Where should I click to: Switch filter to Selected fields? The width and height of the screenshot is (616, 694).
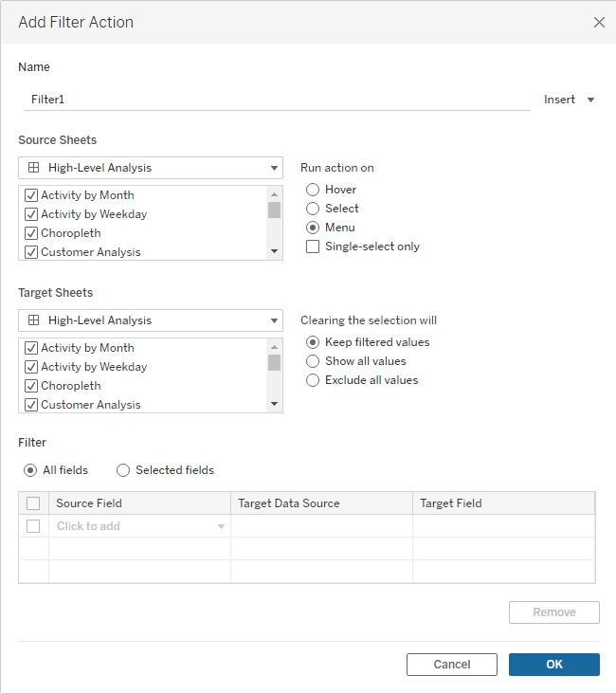(x=123, y=470)
